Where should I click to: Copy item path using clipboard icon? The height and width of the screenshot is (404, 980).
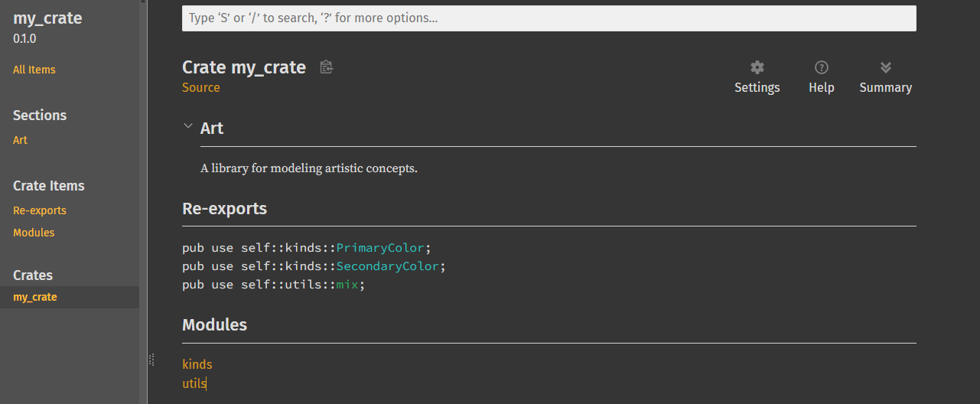coord(327,67)
